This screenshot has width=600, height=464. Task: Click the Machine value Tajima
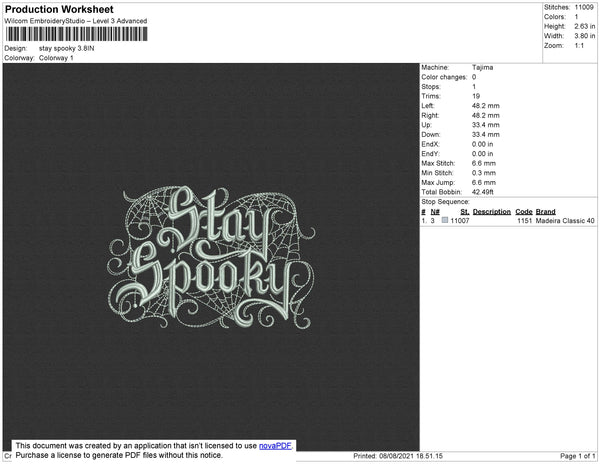[483, 67]
